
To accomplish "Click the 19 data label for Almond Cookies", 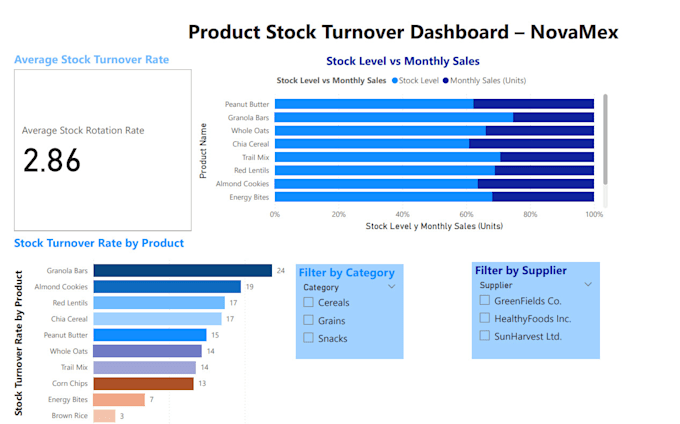I will (249, 287).
